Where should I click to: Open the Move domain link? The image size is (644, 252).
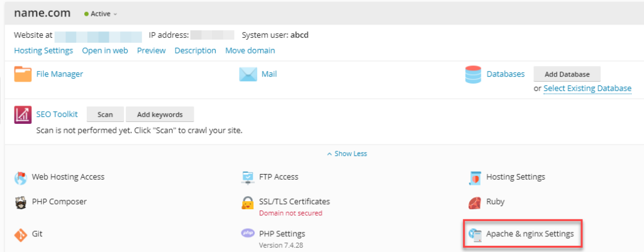(250, 50)
